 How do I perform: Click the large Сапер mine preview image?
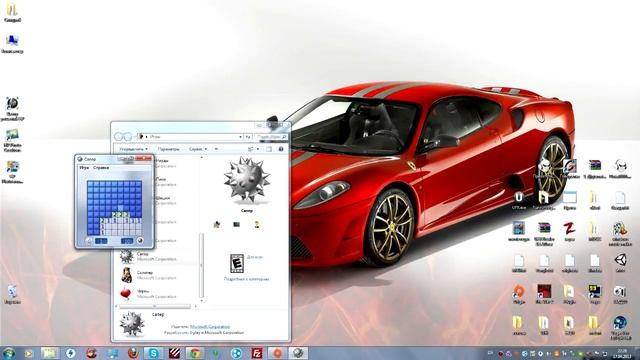pyautogui.click(x=247, y=180)
